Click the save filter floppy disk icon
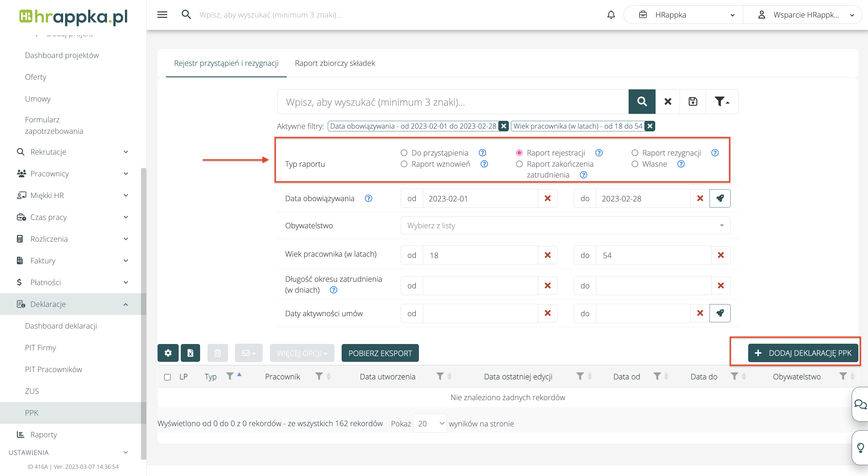868x476 pixels. tap(692, 101)
